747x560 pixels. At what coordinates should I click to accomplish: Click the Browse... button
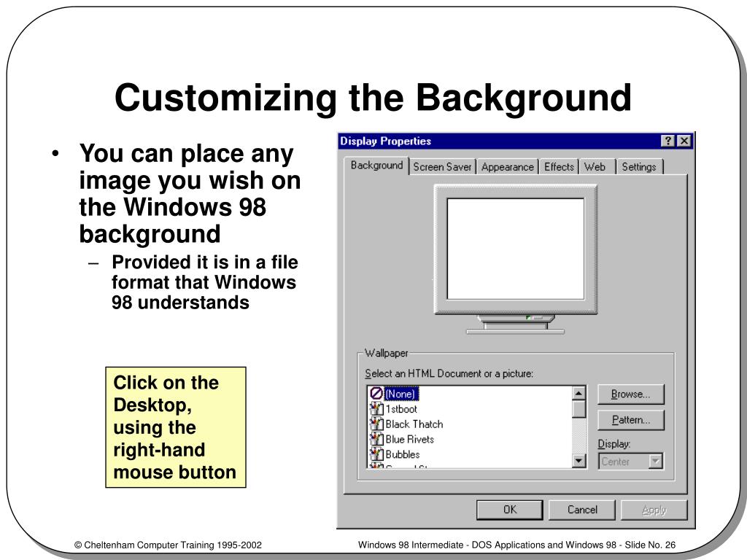(x=631, y=394)
